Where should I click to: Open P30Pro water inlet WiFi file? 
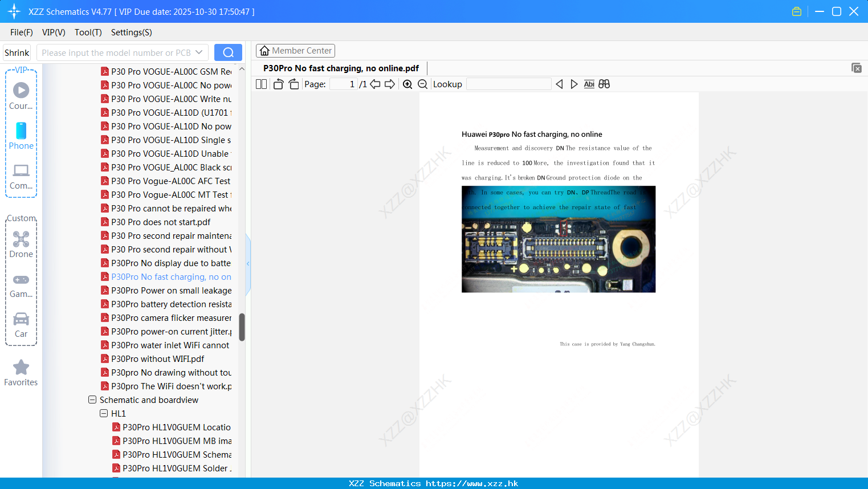(x=165, y=345)
